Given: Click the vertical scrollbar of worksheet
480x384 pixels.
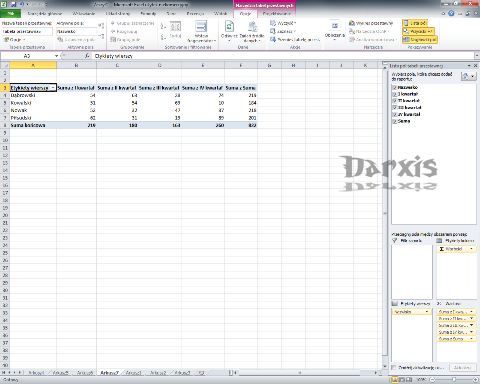Looking at the screenshot, I should click(385, 213).
